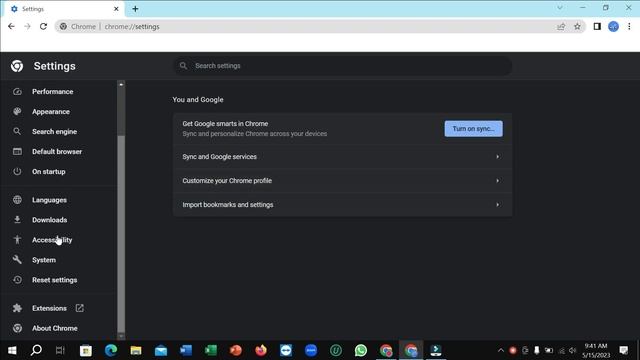
Task: Click the Downloads arrow icon
Action: [x=17, y=220]
